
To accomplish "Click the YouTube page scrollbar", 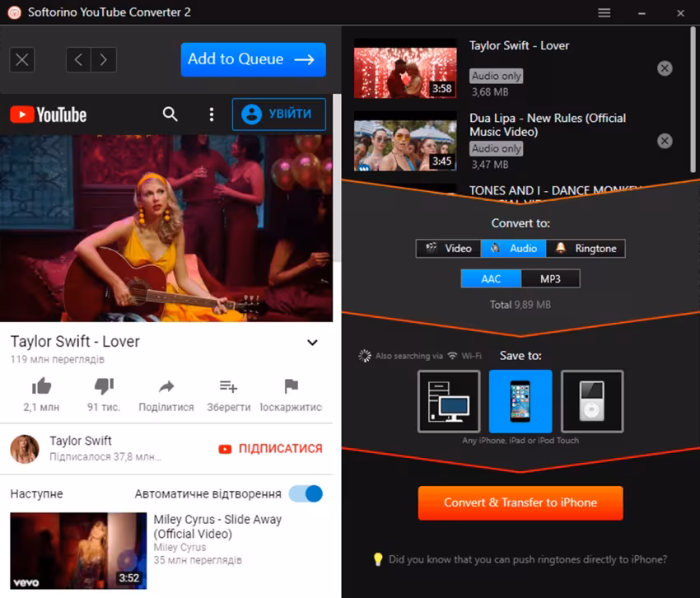I will (338, 178).
